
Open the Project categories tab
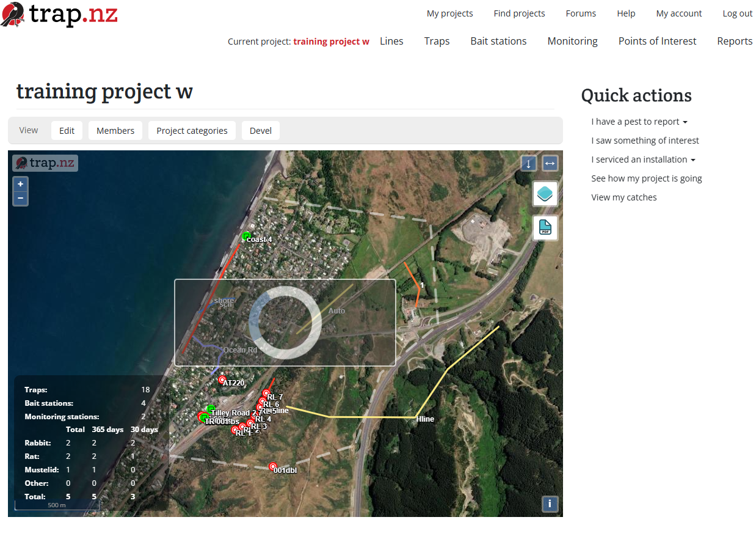tap(192, 131)
